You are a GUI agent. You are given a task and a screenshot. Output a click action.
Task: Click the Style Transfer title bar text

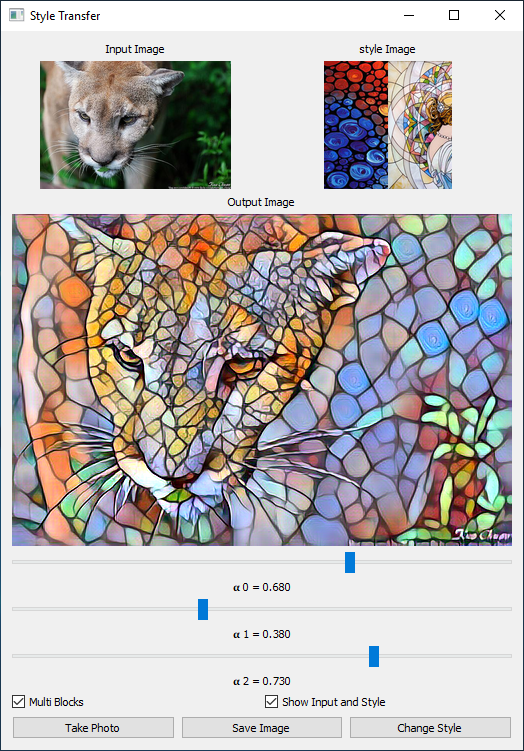pos(65,16)
